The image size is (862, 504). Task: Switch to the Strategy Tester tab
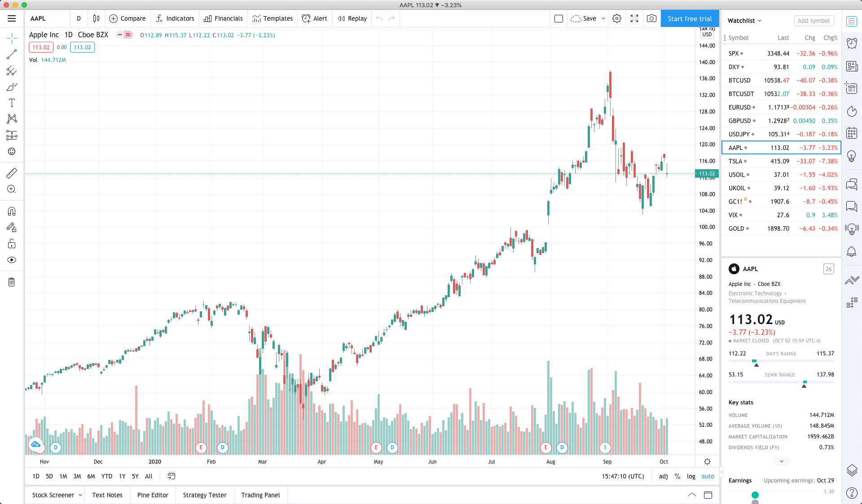[x=204, y=495]
